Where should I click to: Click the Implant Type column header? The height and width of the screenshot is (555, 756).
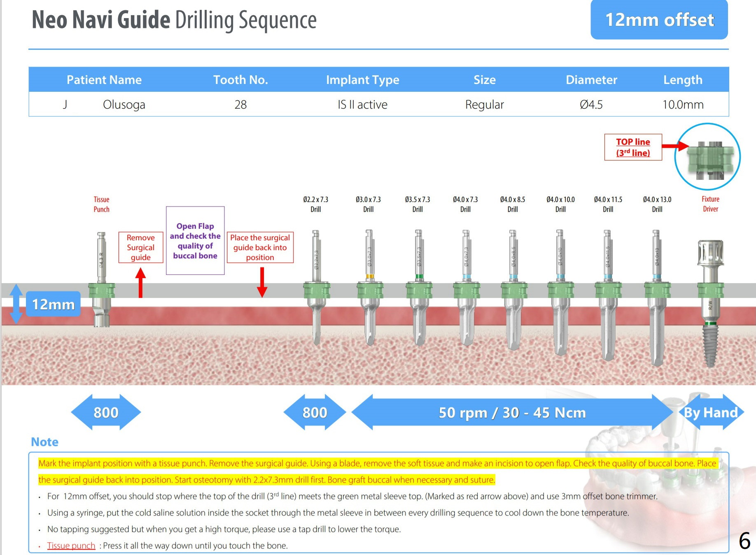point(362,79)
